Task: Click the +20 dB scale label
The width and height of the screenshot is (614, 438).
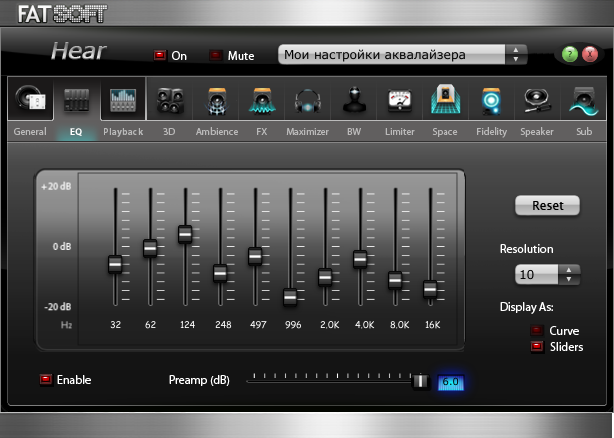Action: click(x=56, y=186)
